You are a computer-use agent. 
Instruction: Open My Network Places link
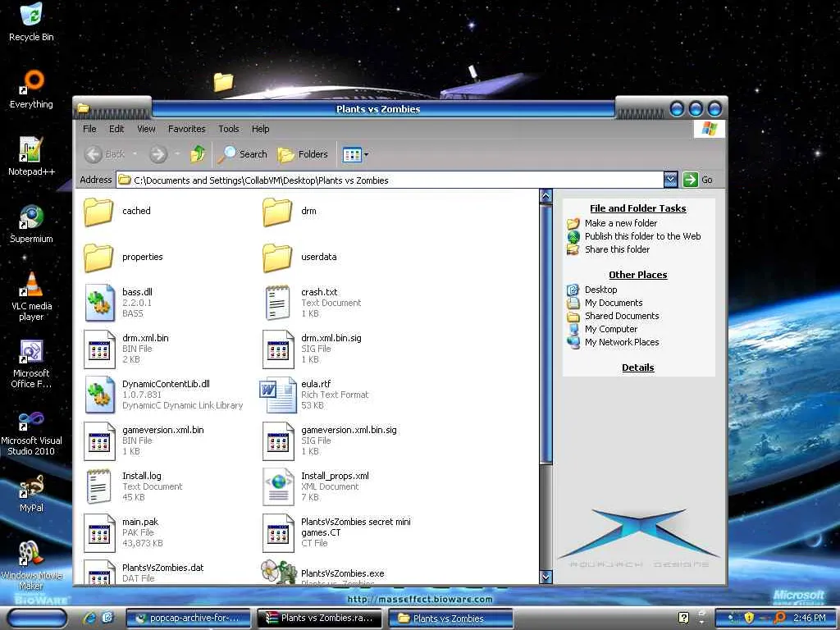[x=622, y=342]
